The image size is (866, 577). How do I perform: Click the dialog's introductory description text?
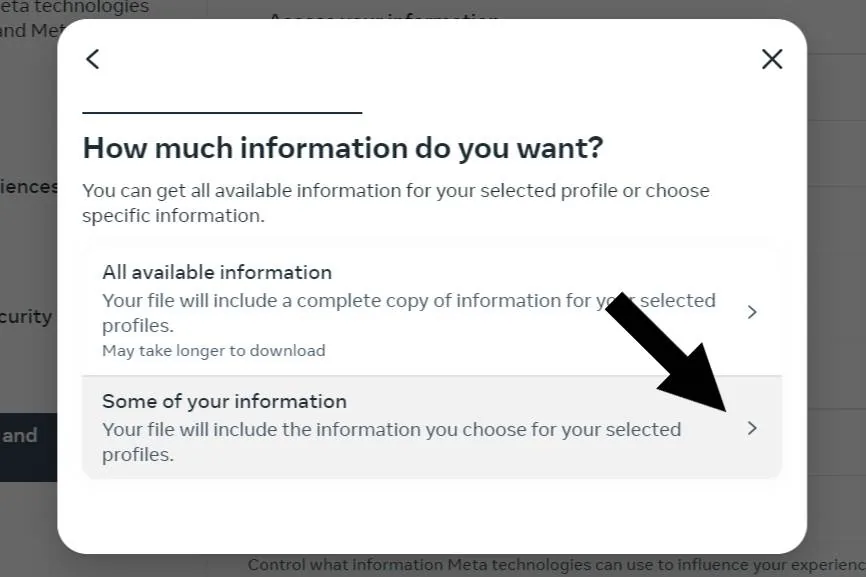[396, 202]
